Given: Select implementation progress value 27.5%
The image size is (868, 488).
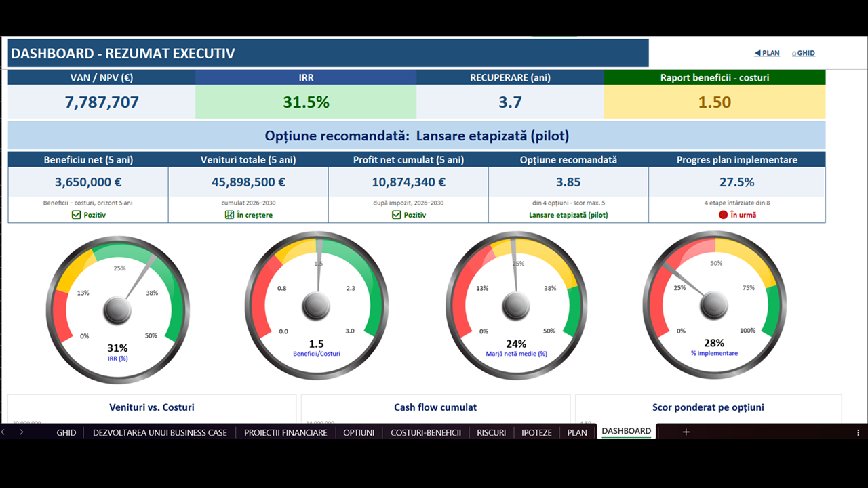Looking at the screenshot, I should (737, 182).
